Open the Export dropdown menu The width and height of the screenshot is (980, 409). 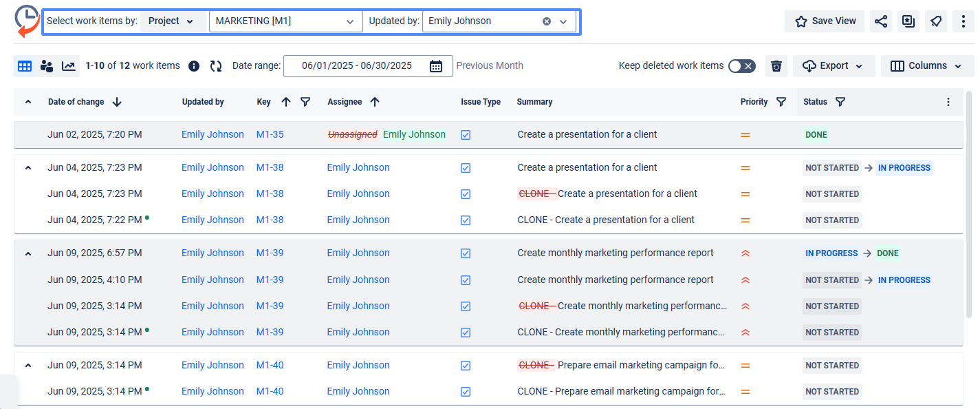(x=834, y=66)
